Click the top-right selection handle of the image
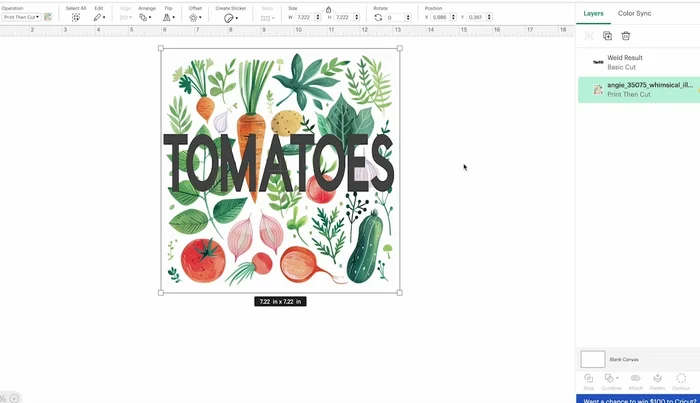 [400, 48]
